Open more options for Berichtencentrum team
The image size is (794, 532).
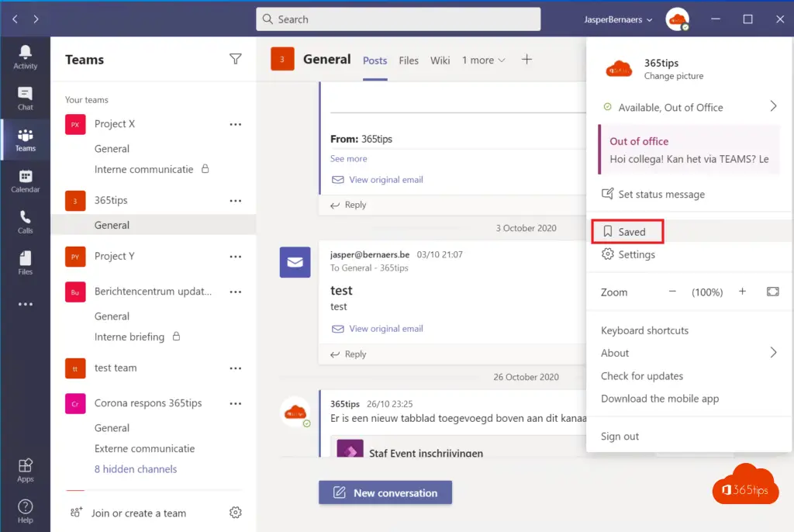point(236,292)
